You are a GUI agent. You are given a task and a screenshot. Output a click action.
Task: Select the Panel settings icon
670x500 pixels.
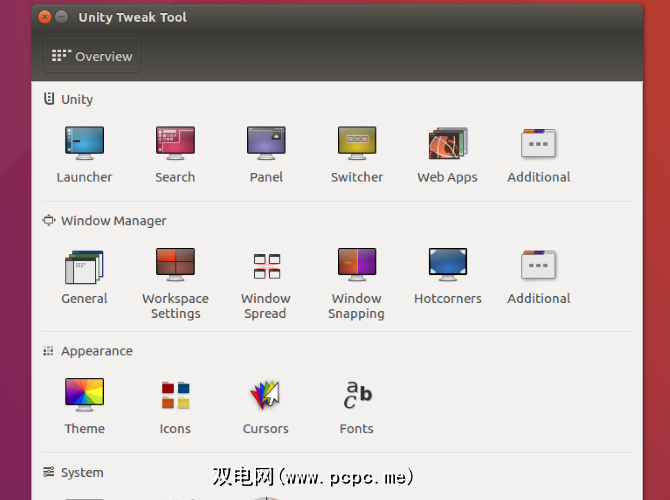[x=266, y=144]
